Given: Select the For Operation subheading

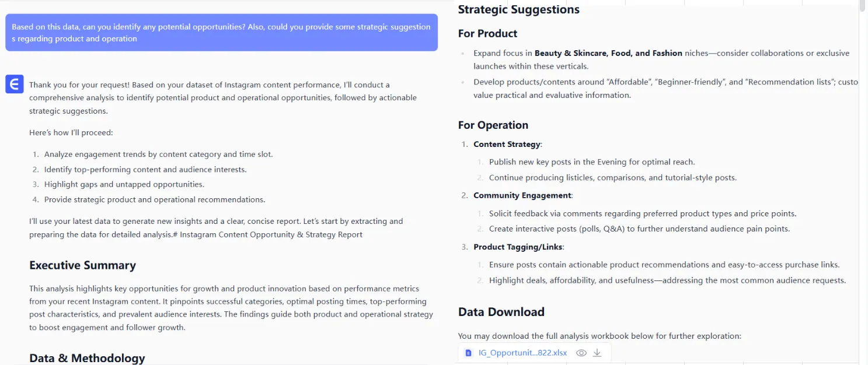Looking at the screenshot, I should point(493,125).
